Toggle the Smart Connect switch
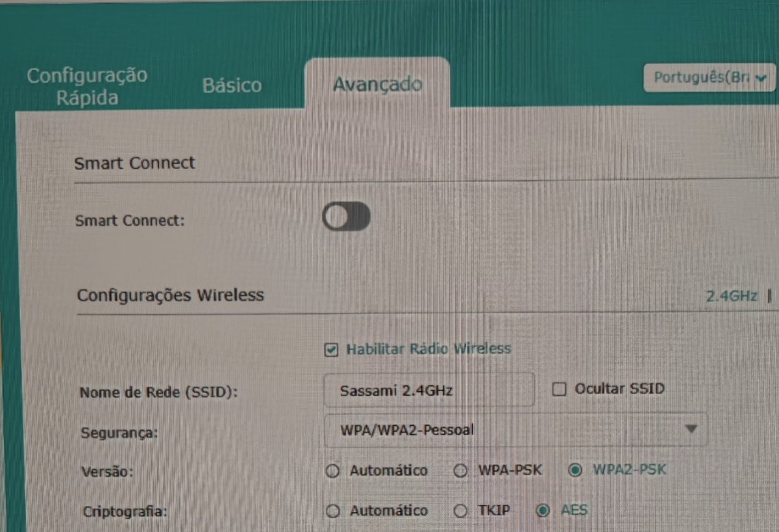 click(347, 217)
